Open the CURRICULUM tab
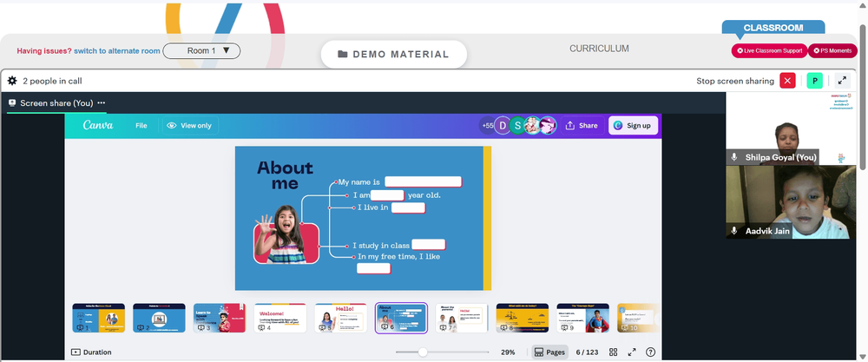 tap(599, 49)
